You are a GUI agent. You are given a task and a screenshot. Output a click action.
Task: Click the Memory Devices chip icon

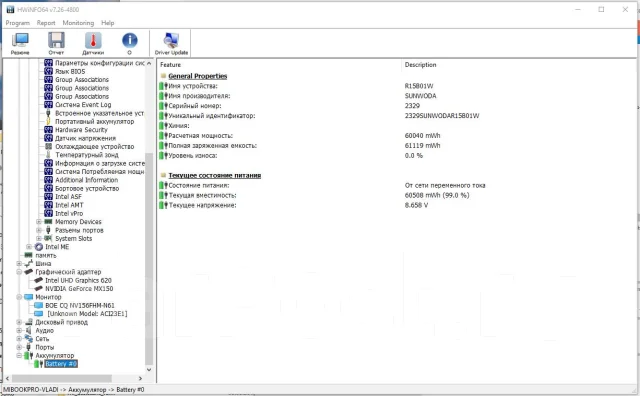pos(49,222)
